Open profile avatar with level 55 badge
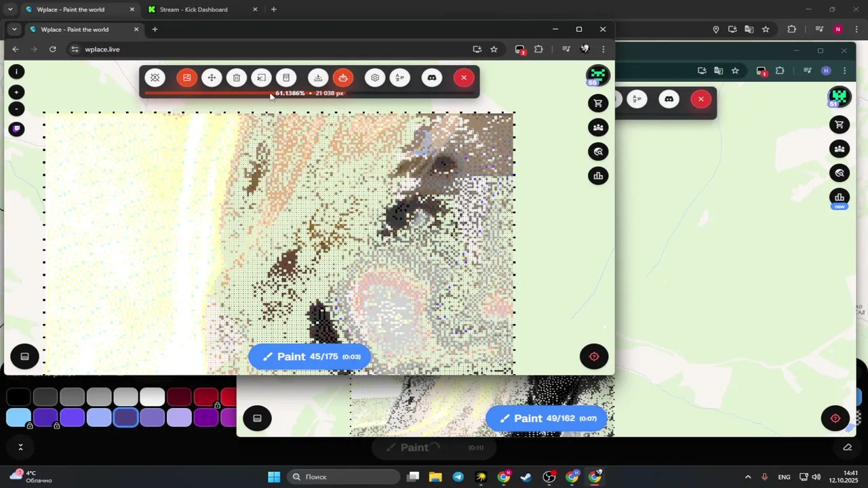Screen dimensions: 868x488 pyautogui.click(x=597, y=75)
